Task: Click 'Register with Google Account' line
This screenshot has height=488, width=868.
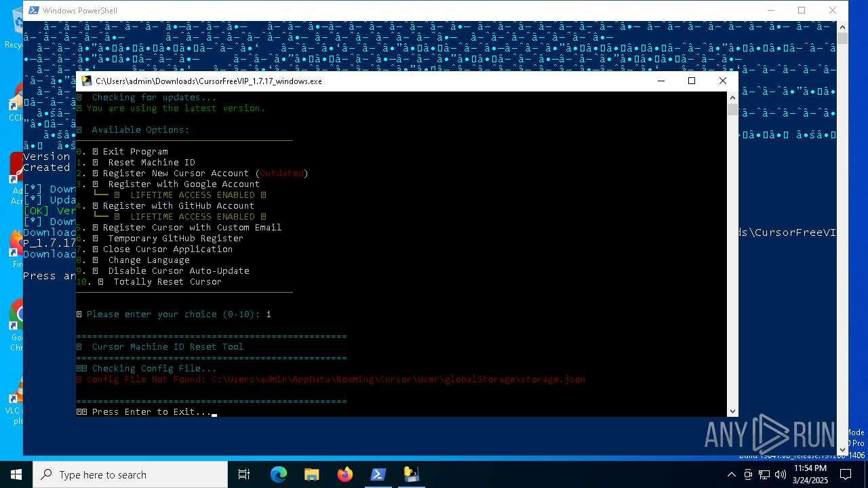Action: 168,184
